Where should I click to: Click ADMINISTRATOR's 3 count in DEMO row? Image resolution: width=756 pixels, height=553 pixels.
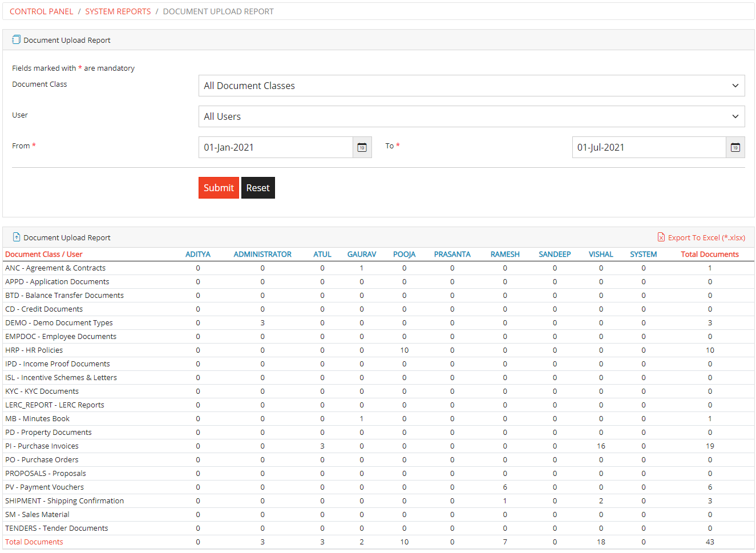click(262, 323)
